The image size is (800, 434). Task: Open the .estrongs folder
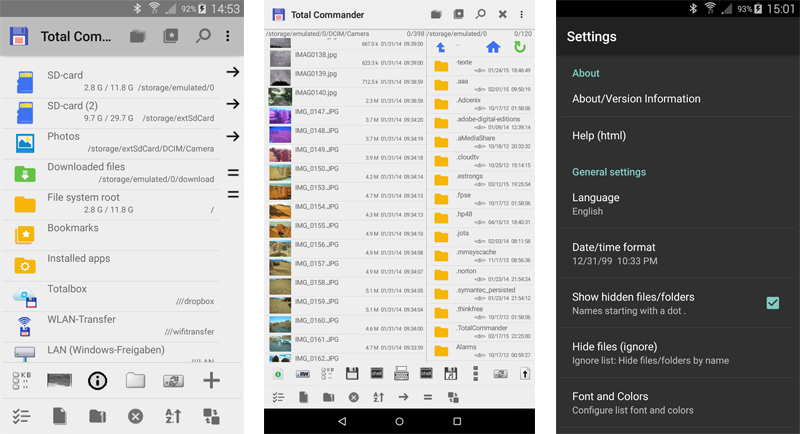pos(481,180)
